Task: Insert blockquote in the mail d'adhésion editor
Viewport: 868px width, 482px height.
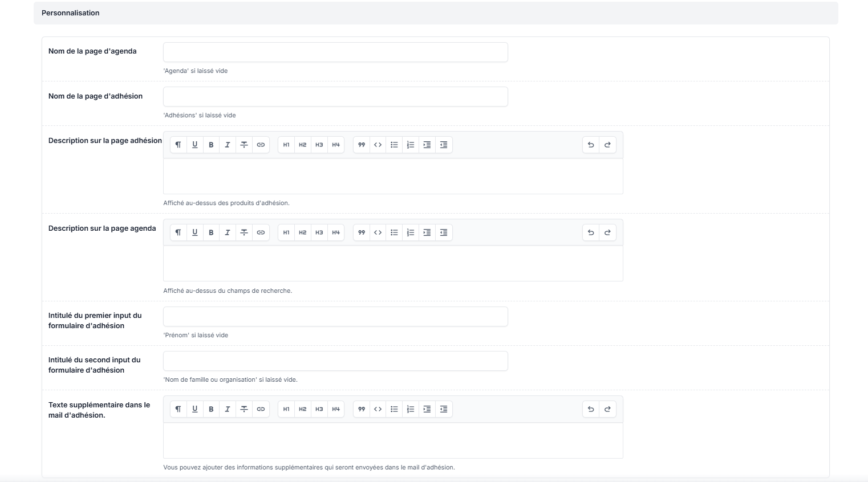Action: pyautogui.click(x=362, y=409)
